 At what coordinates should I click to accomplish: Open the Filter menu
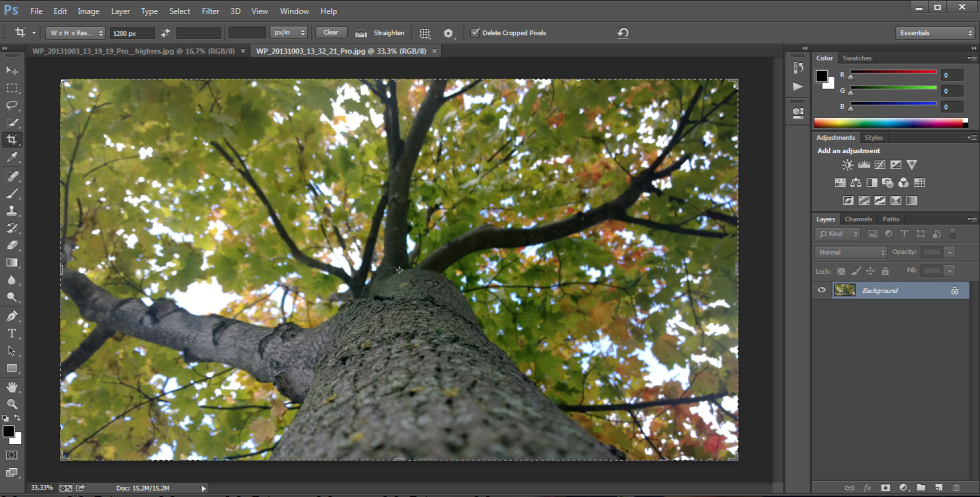[210, 11]
